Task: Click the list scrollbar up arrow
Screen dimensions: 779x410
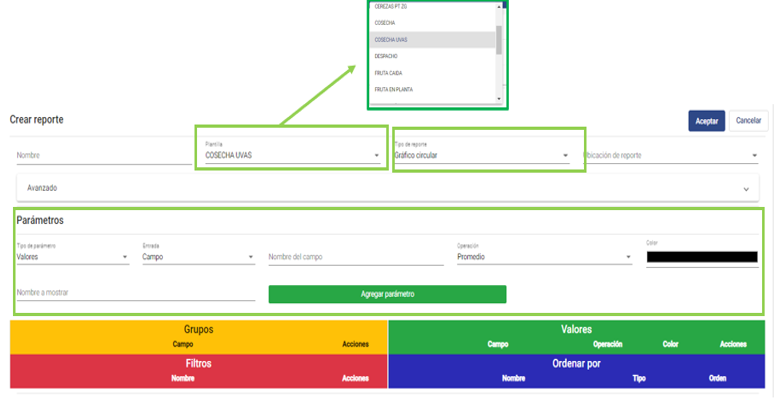Action: pyautogui.click(x=499, y=5)
